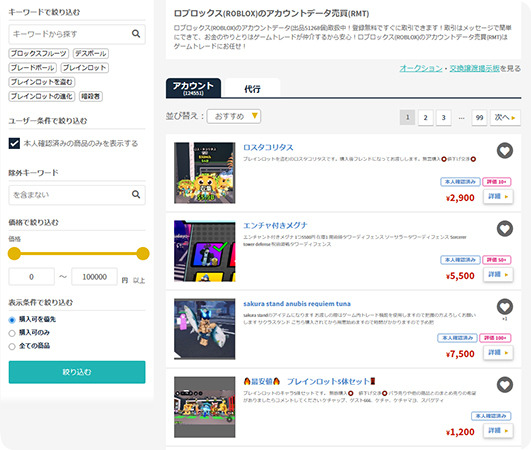Favorite the エンチャ付きメグナ listing heart icon

coord(505,229)
